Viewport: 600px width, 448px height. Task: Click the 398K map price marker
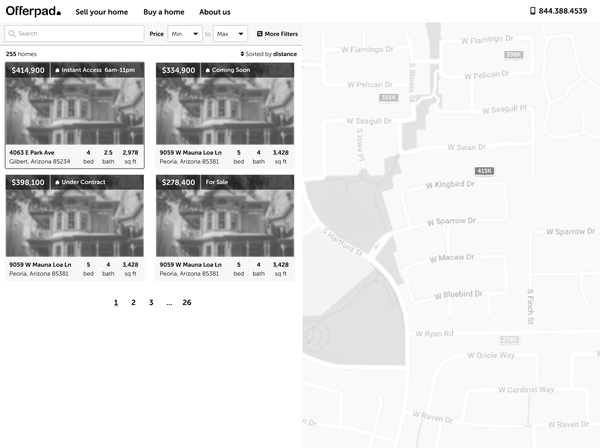point(513,55)
